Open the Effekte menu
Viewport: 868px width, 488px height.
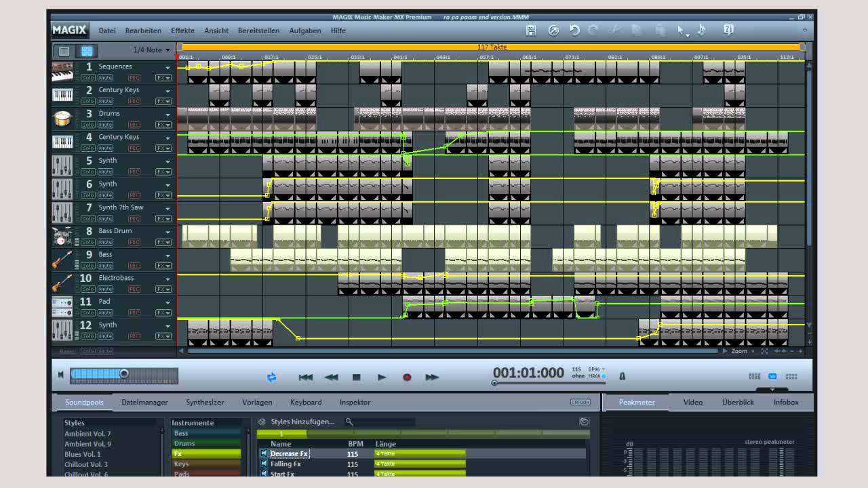[182, 30]
